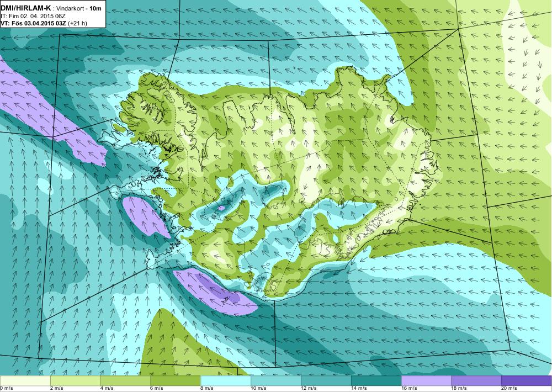552x392 pixels.
Task: Click the dark purple above-20 m/s legend swatch
Action: pyautogui.click(x=527, y=381)
